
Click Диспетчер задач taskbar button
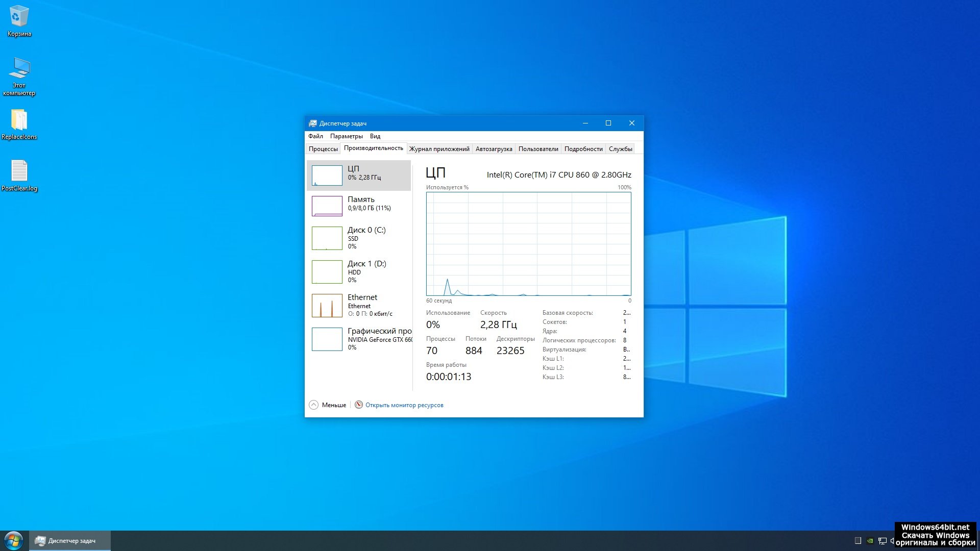(x=70, y=541)
